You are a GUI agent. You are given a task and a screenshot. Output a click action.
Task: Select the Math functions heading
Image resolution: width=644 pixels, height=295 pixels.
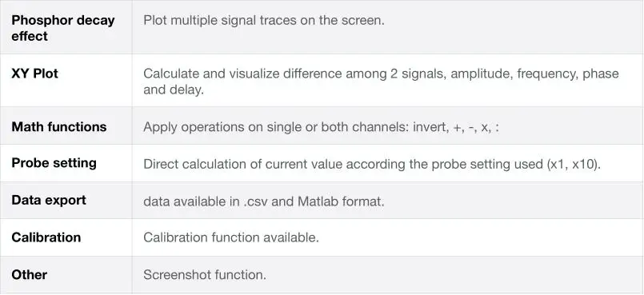coord(59,126)
